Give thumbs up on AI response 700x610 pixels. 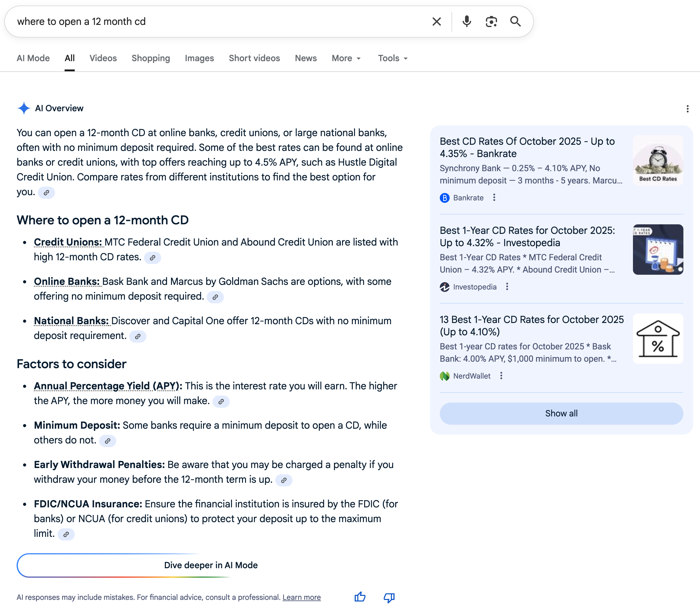coord(360,597)
